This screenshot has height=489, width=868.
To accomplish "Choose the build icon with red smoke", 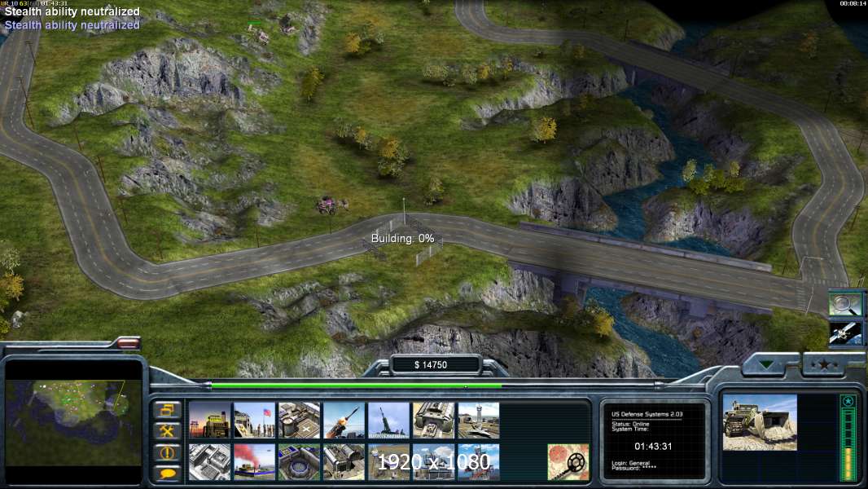I will click(255, 462).
